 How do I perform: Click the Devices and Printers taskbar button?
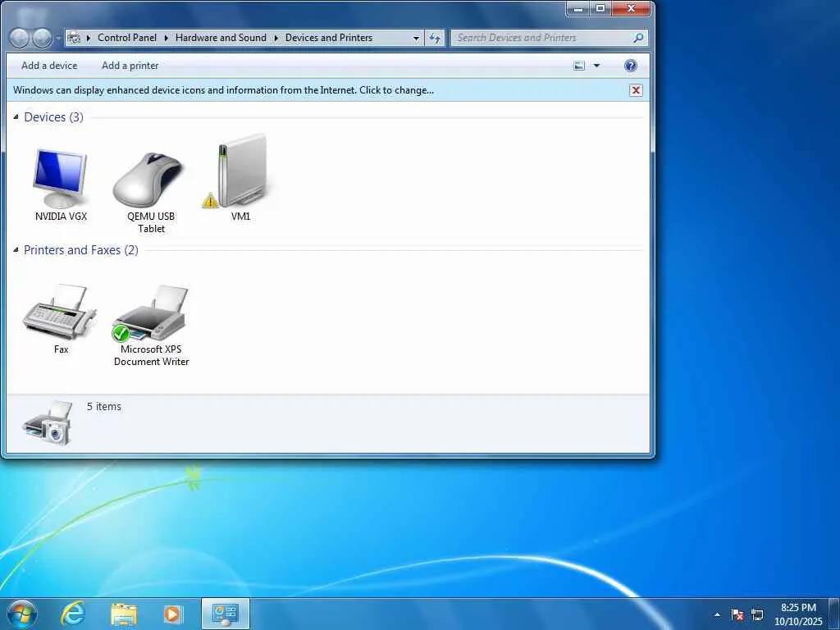pos(226,614)
